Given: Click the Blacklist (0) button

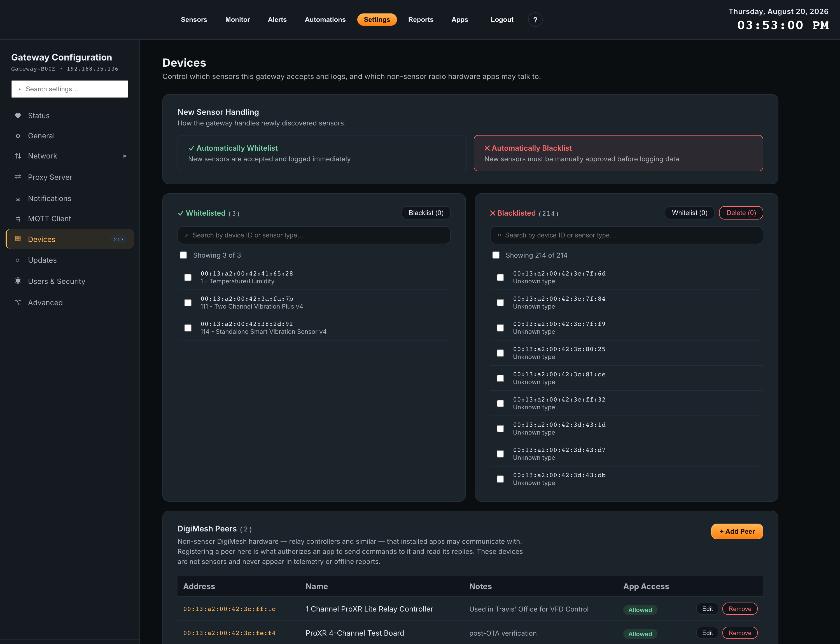Looking at the screenshot, I should [426, 213].
